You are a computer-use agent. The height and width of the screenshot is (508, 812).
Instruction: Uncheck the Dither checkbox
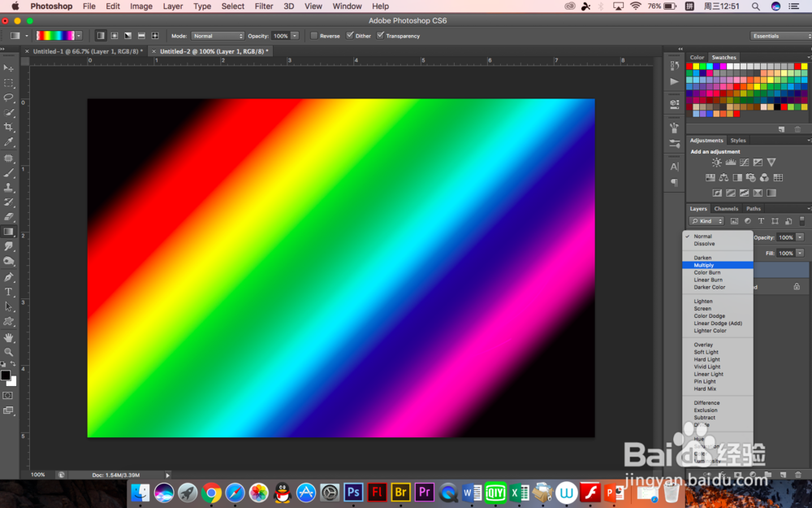click(x=349, y=36)
